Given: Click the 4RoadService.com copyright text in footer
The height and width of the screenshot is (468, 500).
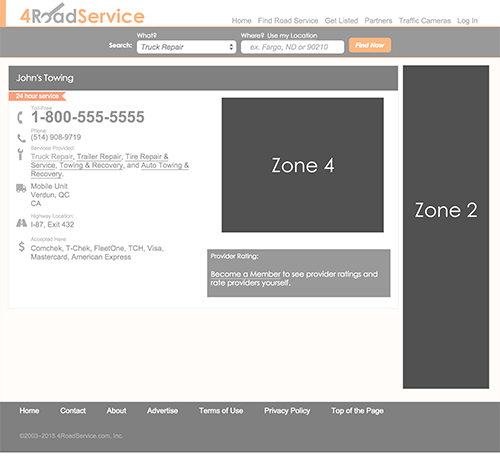Looking at the screenshot, I should pyautogui.click(x=71, y=436).
